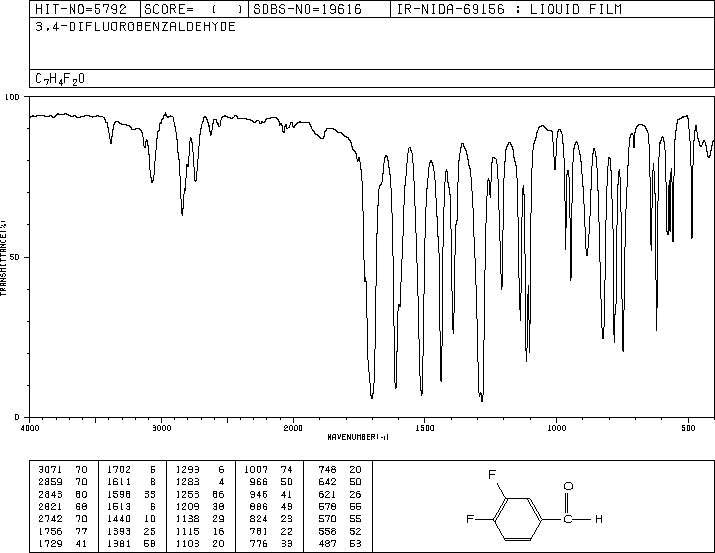Image resolution: width=715 pixels, height=553 pixels.
Task: Click the 3000 wavenumber axis label
Action: click(162, 428)
